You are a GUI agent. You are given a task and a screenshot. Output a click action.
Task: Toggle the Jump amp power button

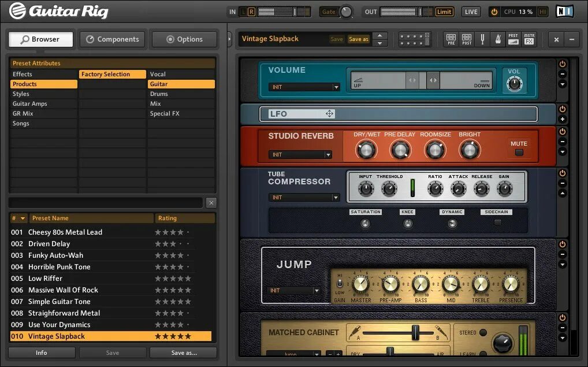pyautogui.click(x=562, y=244)
